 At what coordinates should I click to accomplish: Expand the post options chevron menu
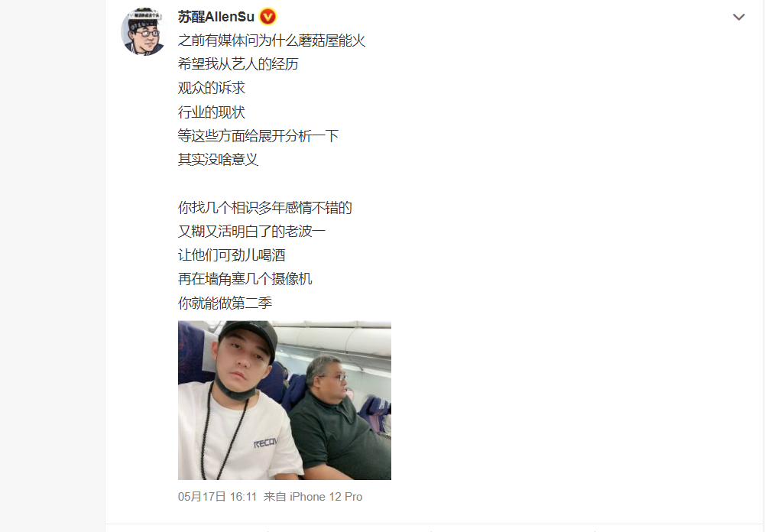point(739,17)
